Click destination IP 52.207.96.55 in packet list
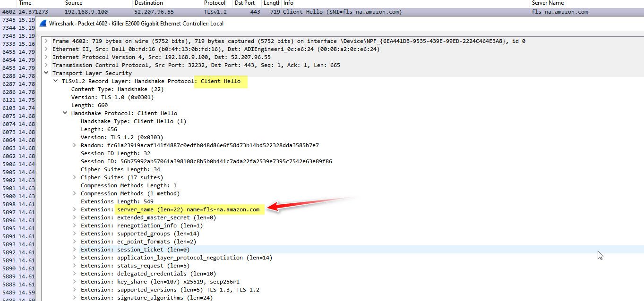This screenshot has height=301, width=644. pyautogui.click(x=154, y=12)
